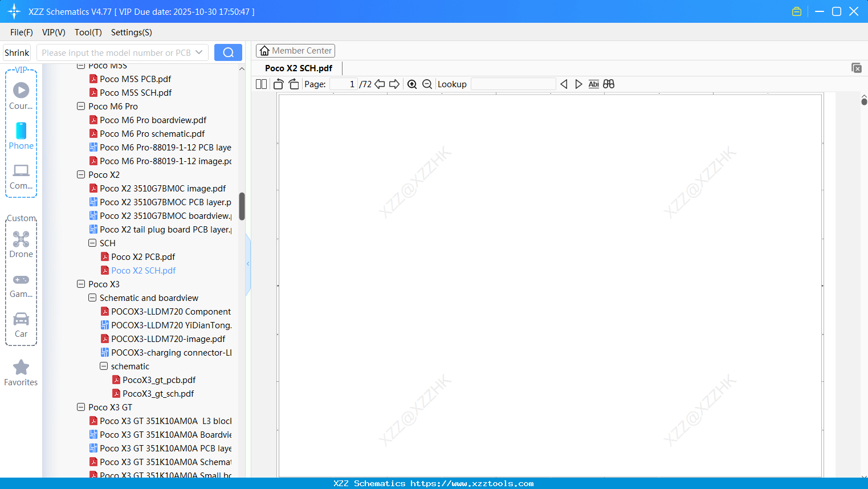This screenshot has width=868, height=489.
Task: Open the Settings(S) menu
Action: click(132, 32)
